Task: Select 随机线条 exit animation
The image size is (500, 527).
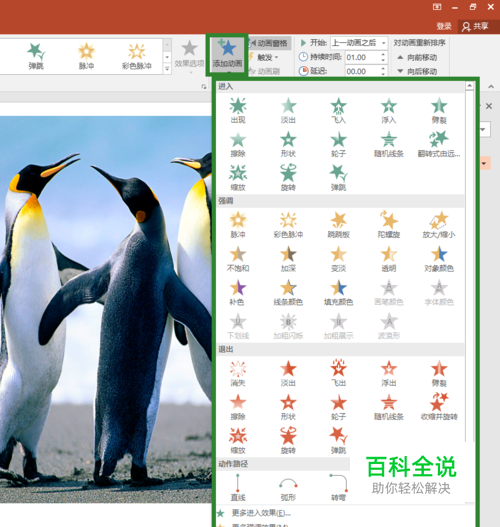Action: click(x=389, y=407)
